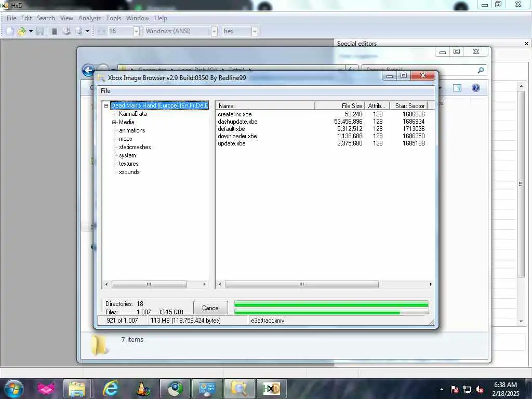Image resolution: width=532 pixels, height=399 pixels.
Task: Click the muted volume tray icon
Action: 480,389
